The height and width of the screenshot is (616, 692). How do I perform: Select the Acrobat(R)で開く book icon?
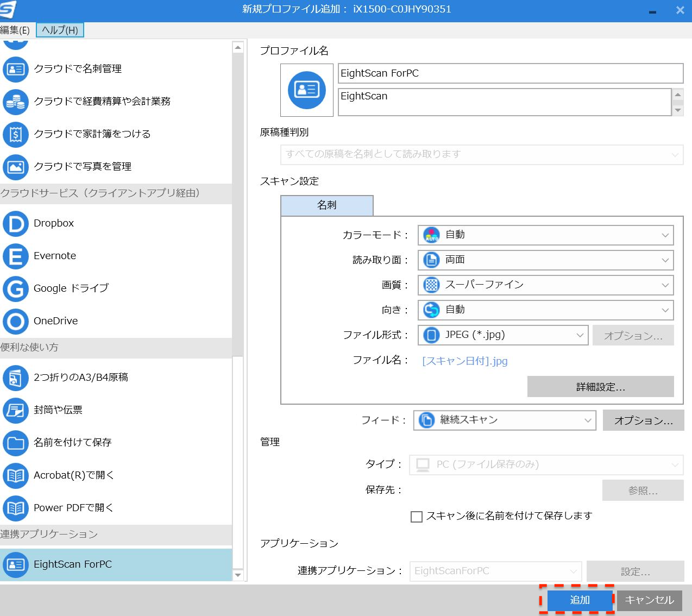16,475
